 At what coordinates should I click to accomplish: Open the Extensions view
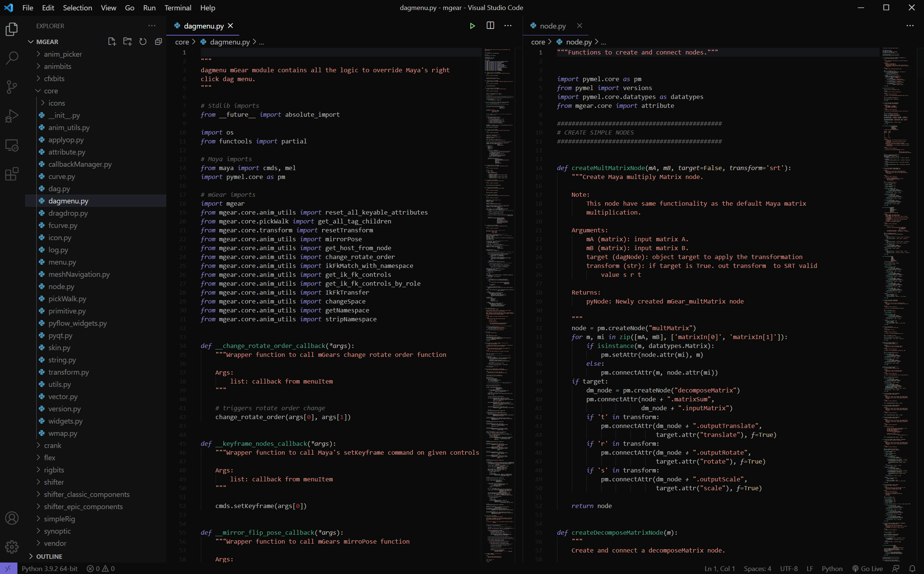[12, 174]
